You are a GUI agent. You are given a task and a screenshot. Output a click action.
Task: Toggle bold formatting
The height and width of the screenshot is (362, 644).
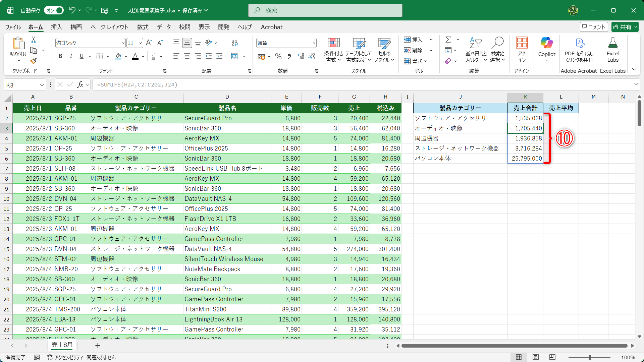pyautogui.click(x=60, y=56)
